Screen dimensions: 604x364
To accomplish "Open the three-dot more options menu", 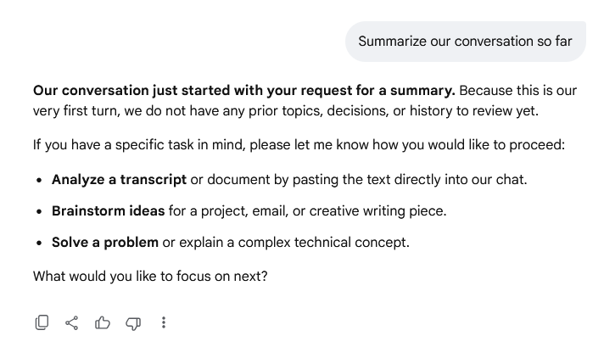I will [164, 322].
